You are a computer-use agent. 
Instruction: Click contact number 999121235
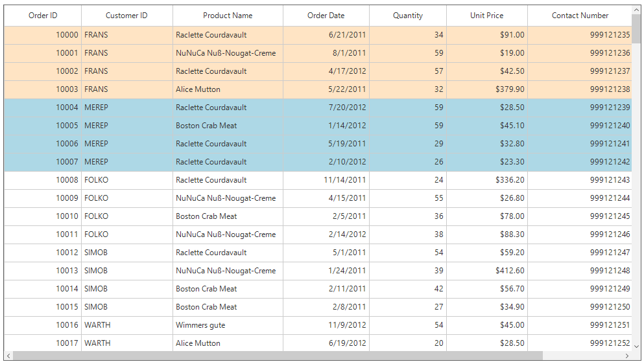pos(580,35)
